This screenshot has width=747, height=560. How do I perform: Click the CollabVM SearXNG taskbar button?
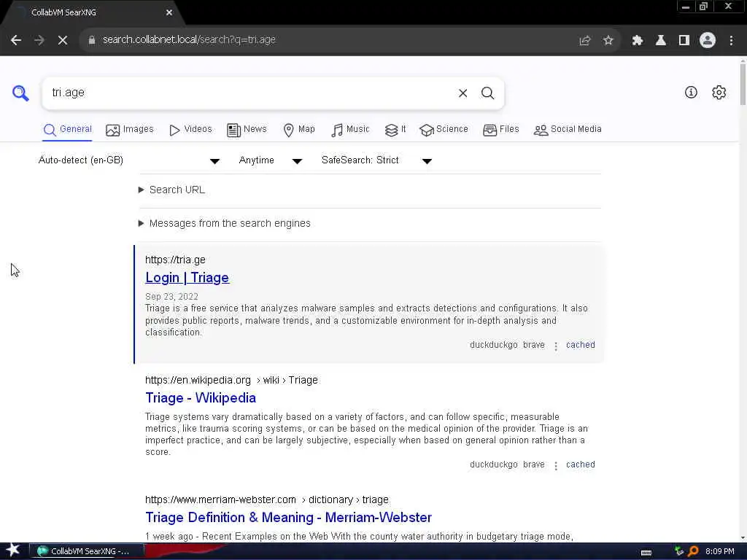click(x=87, y=551)
